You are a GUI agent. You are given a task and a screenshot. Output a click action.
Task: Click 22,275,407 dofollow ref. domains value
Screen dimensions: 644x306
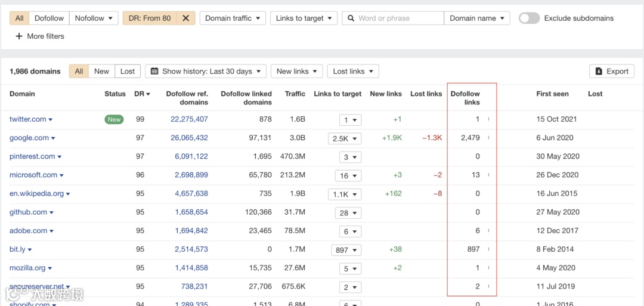189,119
